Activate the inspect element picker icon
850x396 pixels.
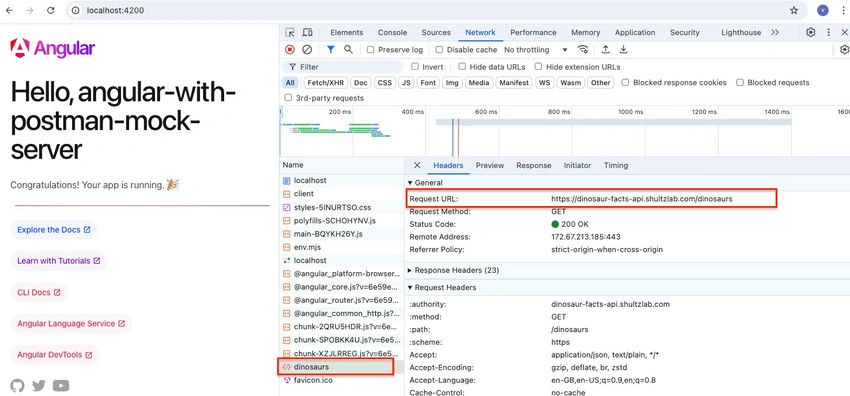coord(290,33)
